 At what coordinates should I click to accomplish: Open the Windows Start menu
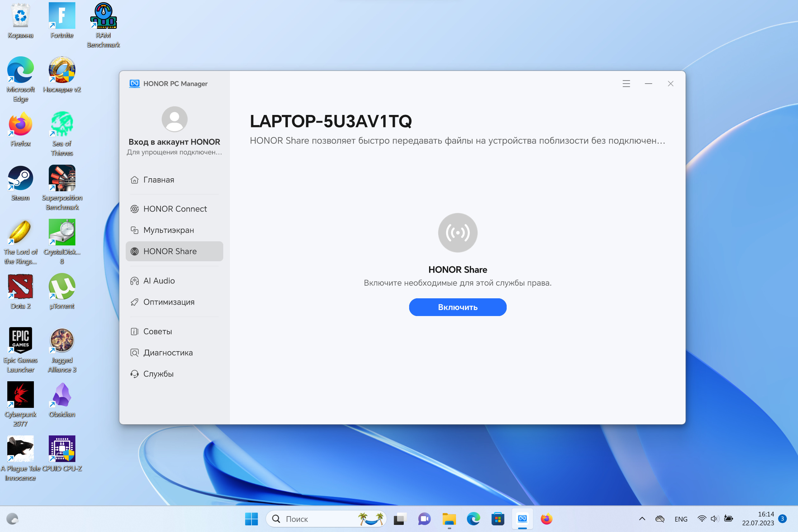point(251,519)
